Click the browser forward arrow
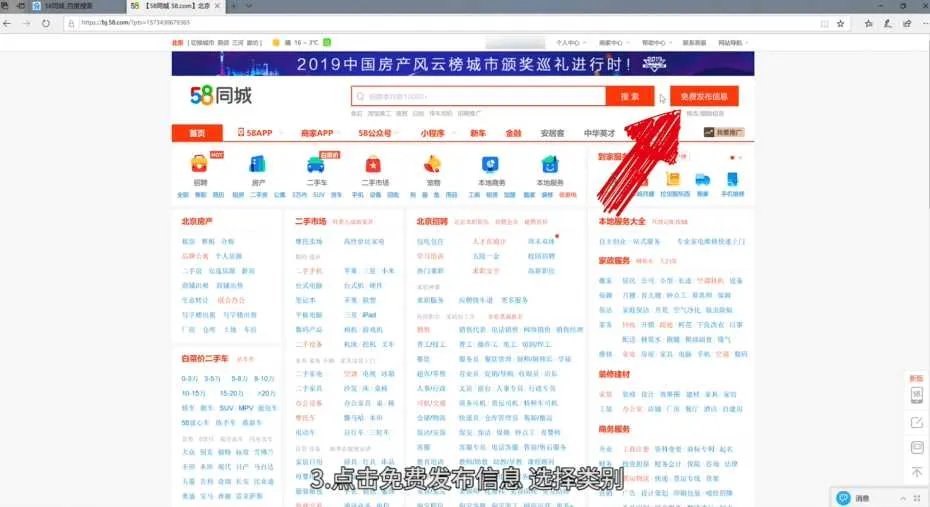This screenshot has width=930, height=507. click(26, 23)
